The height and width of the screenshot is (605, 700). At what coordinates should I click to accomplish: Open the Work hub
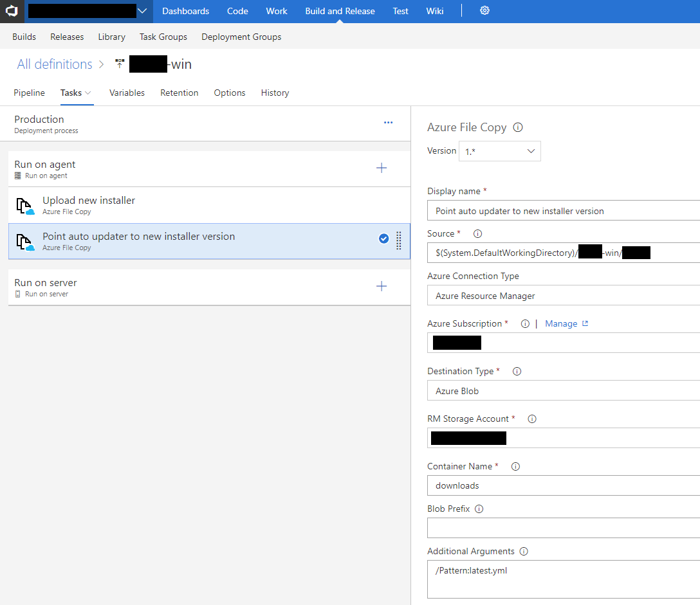[277, 11]
